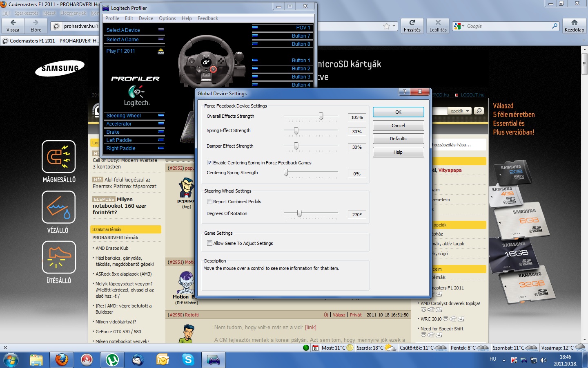The width and height of the screenshot is (588, 368).
Task: Click Overall Effects Strength value box
Action: pos(357,117)
